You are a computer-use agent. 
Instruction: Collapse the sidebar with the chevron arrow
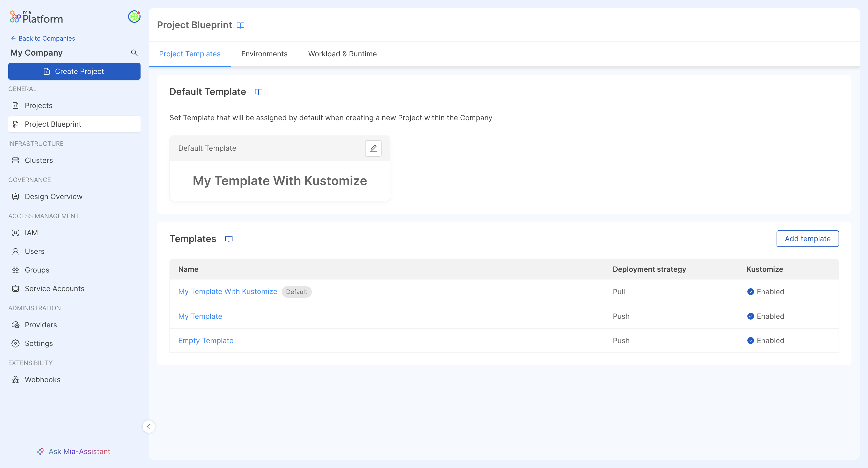coord(149,427)
